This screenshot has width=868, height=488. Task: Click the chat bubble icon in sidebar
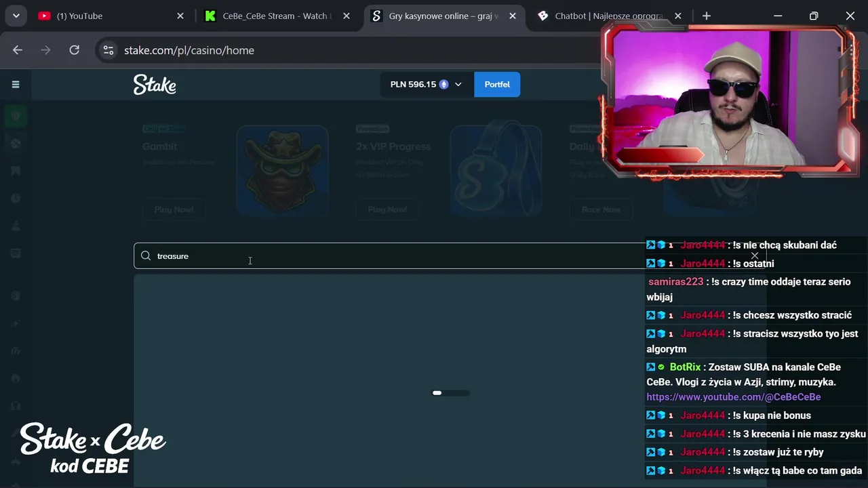pyautogui.click(x=16, y=253)
